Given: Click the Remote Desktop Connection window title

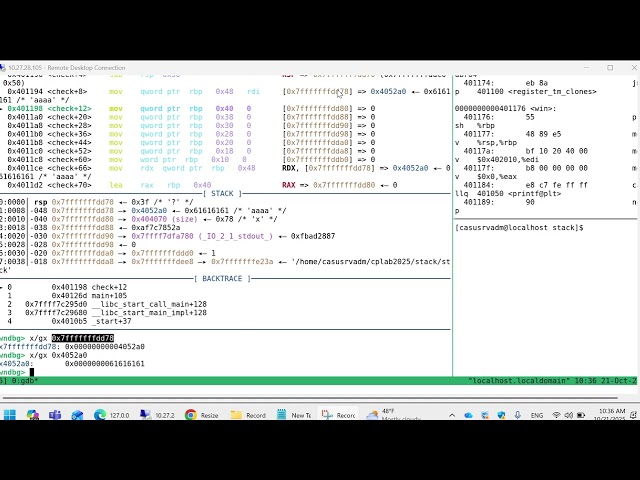Looking at the screenshot, I should pos(67,68).
